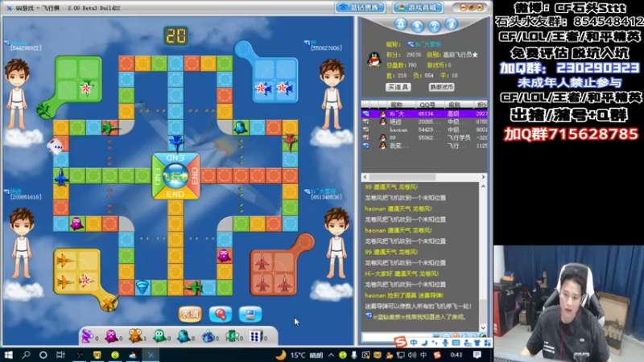This screenshot has width=644, height=362.
Task: Select the orange goggle-eyed monster item
Action: (x=135, y=335)
